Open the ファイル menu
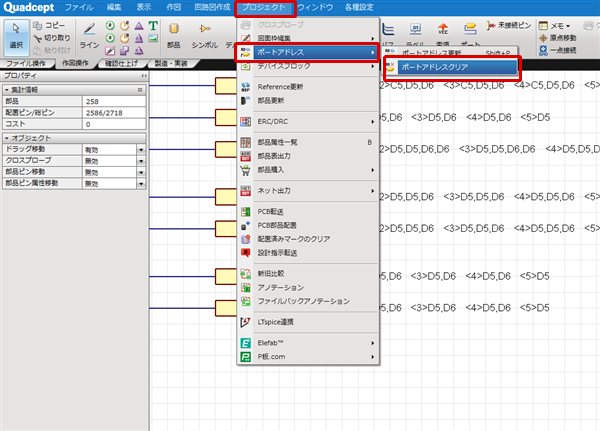This screenshot has height=431, width=600. [x=79, y=7]
